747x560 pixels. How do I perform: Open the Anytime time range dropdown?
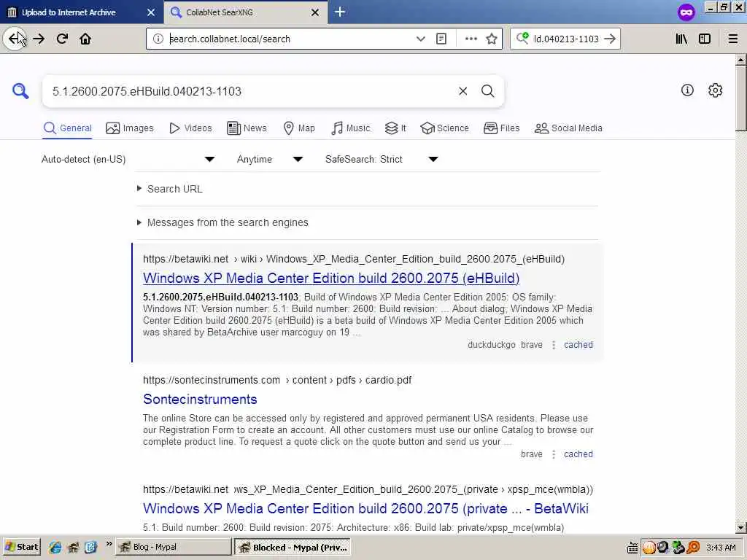[270, 159]
